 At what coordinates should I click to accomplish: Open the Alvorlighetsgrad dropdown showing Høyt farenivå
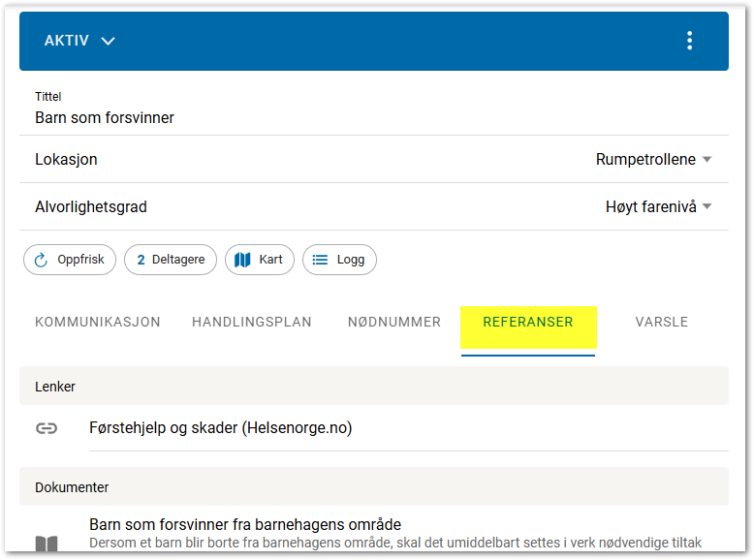pyautogui.click(x=659, y=206)
